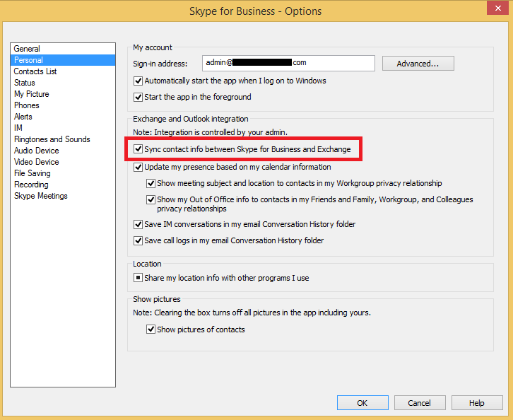This screenshot has height=420, width=513.
Task: Open Advanced connection settings
Action: tap(418, 64)
